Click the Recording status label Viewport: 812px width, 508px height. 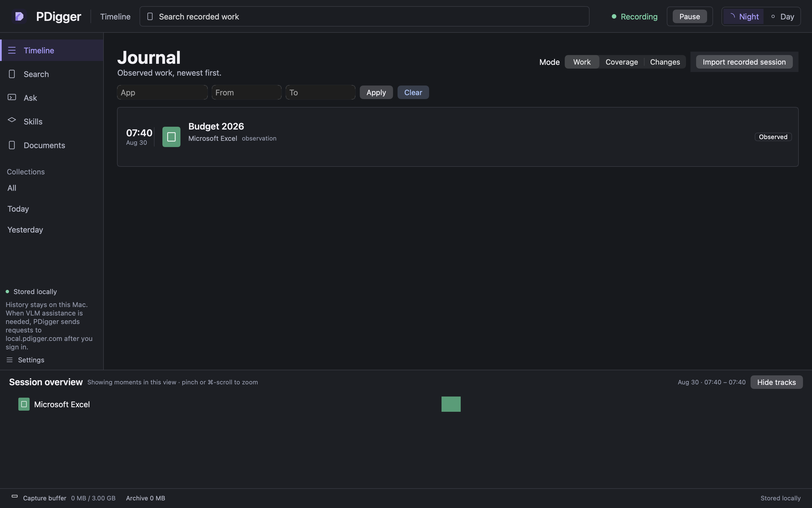639,16
